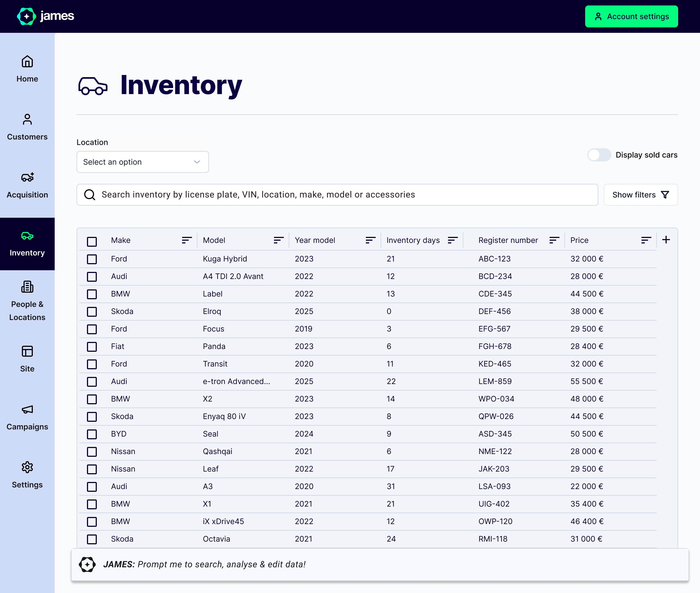Open People & Locations building icon
The image size is (700, 593).
coord(27,287)
